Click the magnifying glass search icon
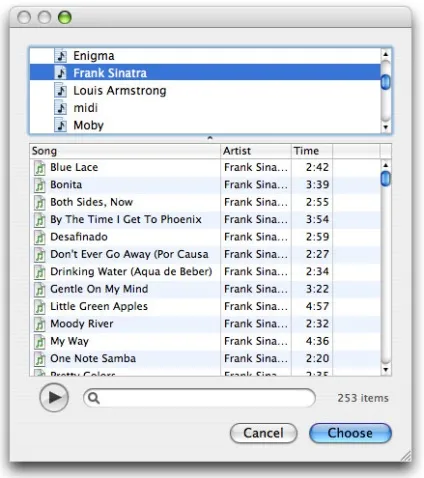This screenshot has height=478, width=424. [x=94, y=398]
